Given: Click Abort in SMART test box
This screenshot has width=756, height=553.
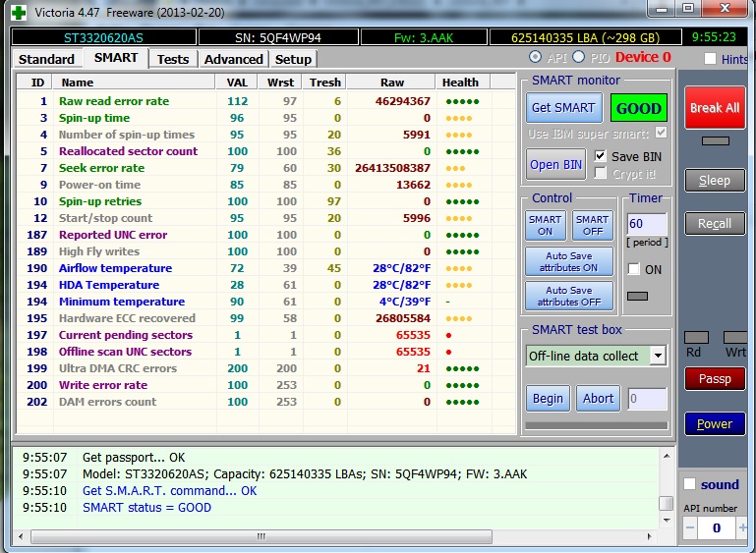Looking at the screenshot, I should tap(599, 399).
